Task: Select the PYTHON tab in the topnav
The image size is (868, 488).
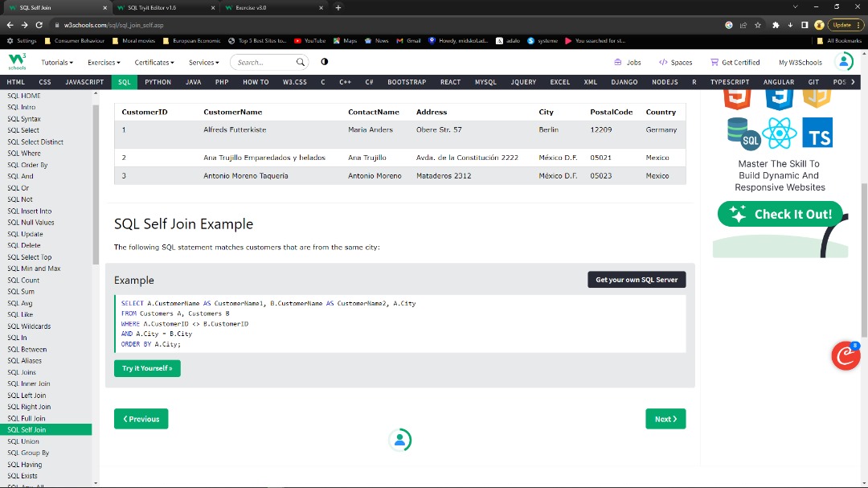Action: pos(158,81)
